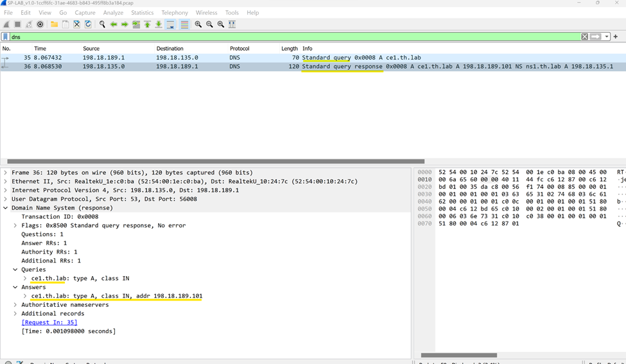Expand the Ethernet II tree node
Image resolution: width=626 pixels, height=364 pixels.
[x=6, y=182]
